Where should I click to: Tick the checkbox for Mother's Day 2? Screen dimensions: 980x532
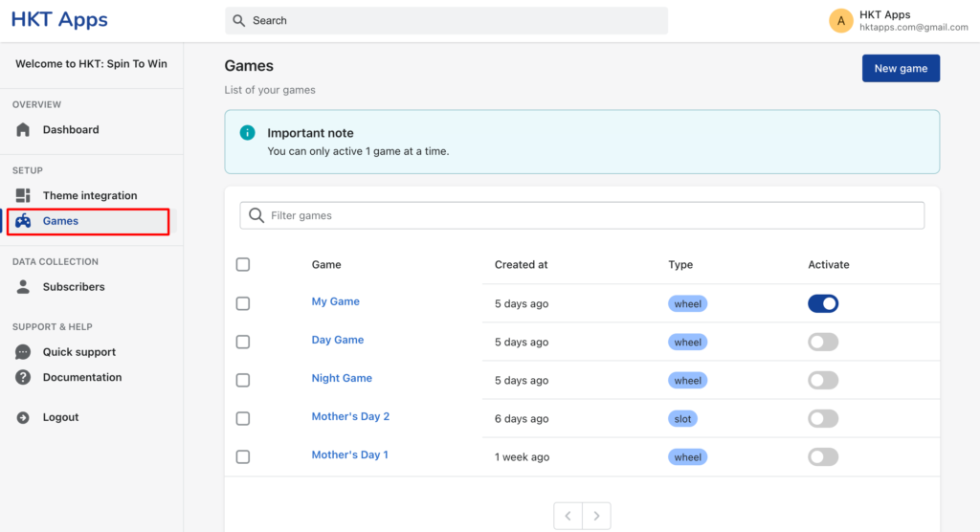point(243,419)
